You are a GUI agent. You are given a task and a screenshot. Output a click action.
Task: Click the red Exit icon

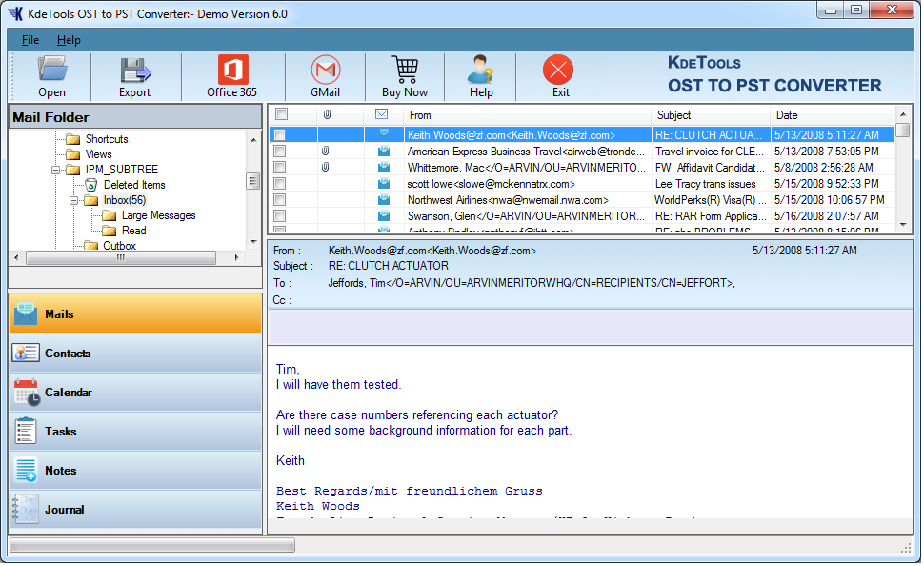point(558,70)
